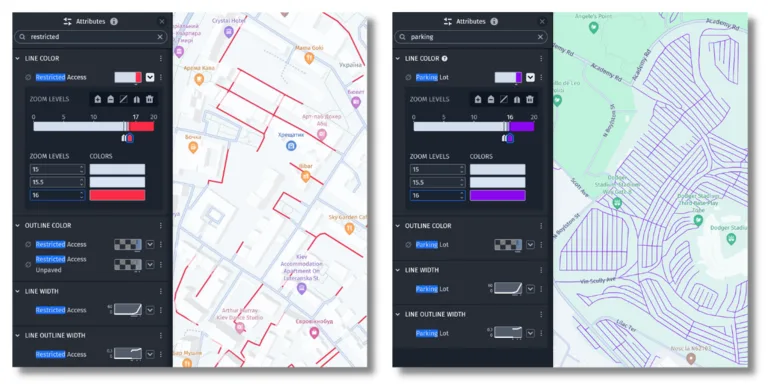Collapse Restricted Access line color dropdown arrow
The width and height of the screenshot is (768, 384).
click(x=150, y=77)
